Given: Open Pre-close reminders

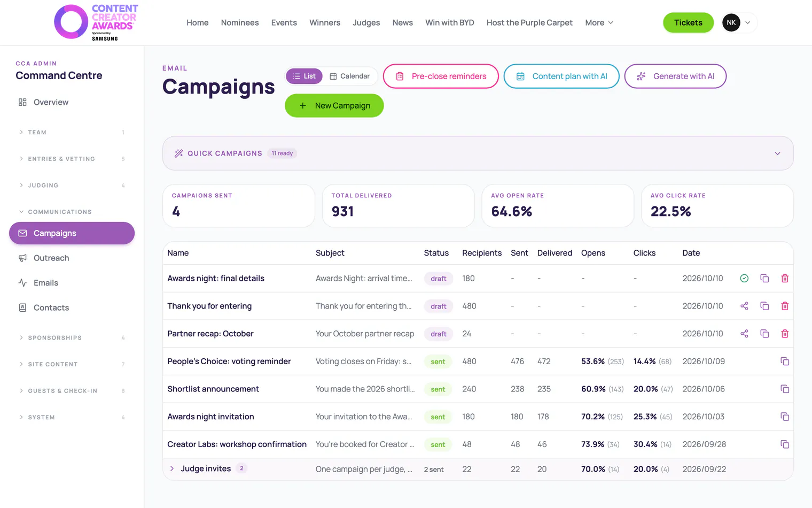Looking at the screenshot, I should [441, 76].
